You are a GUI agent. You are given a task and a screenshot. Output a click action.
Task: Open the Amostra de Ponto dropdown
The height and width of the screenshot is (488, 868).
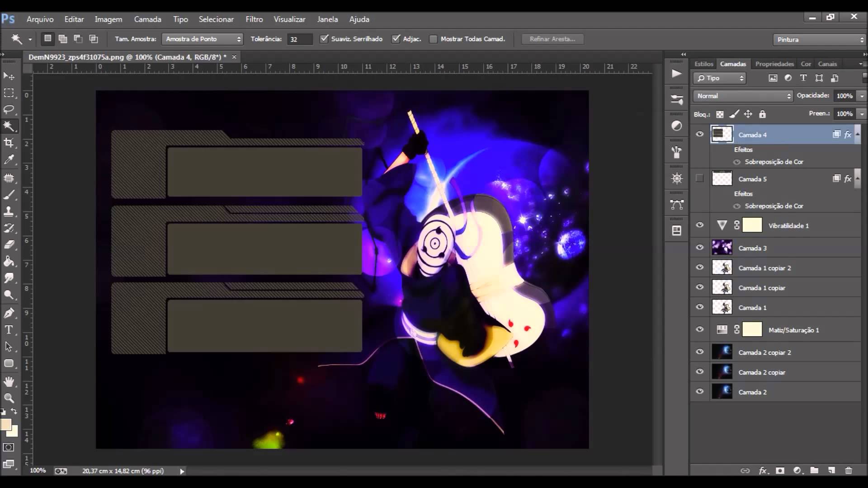(x=202, y=39)
